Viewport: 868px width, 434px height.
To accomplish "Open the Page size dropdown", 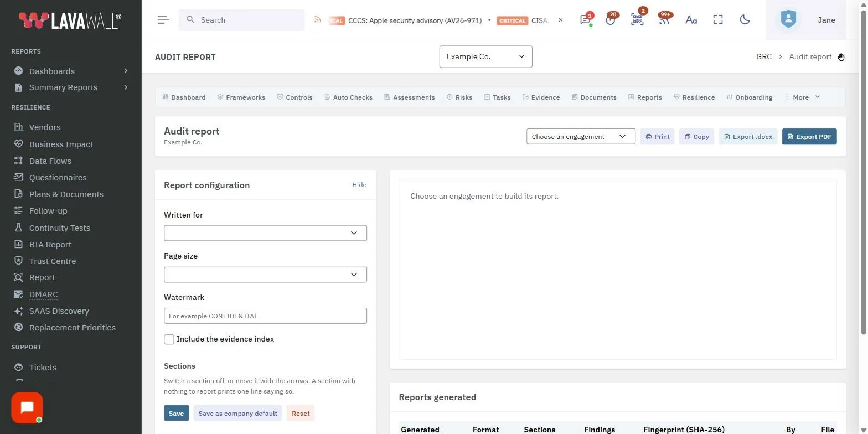I will (x=265, y=275).
